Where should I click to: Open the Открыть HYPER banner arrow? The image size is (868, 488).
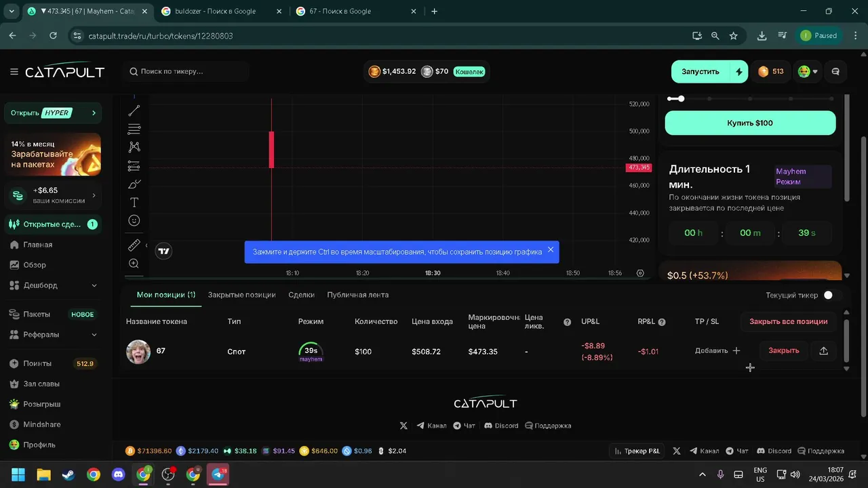coord(94,113)
